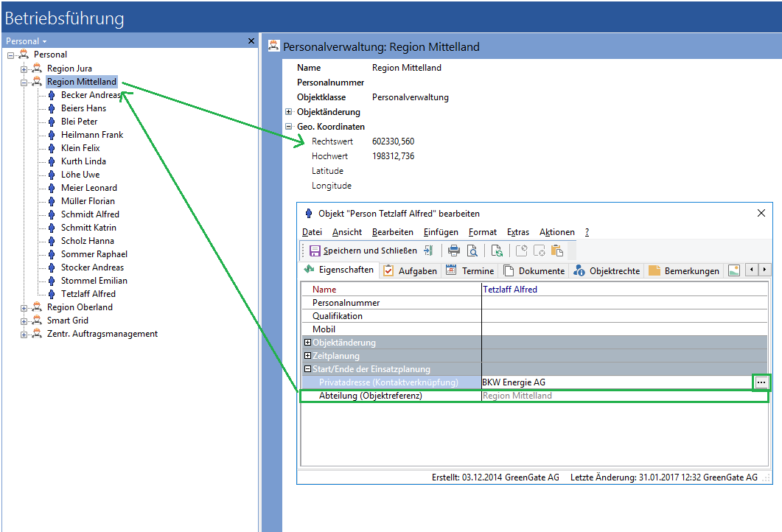Image resolution: width=782 pixels, height=532 pixels.
Task: Expand the Region Oberland node
Action: [24, 308]
